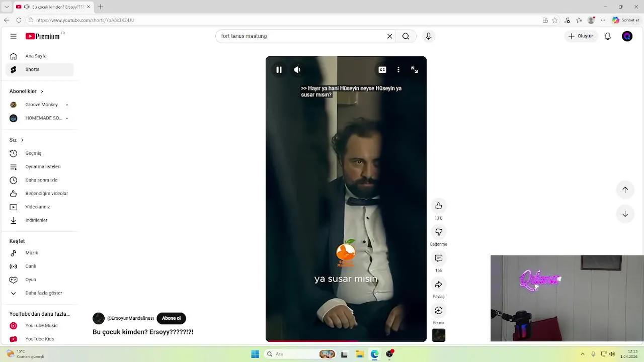
Task: Close the browser tab Bu çocuk kimden
Action: click(x=88, y=7)
